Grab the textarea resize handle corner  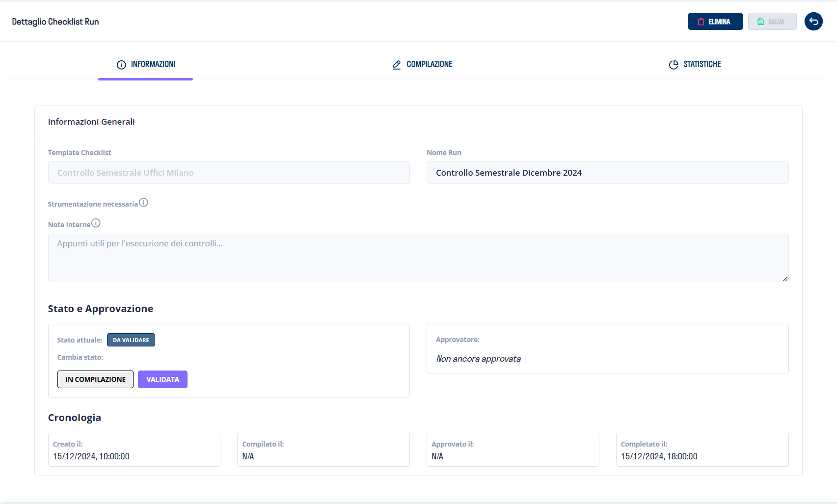(785, 279)
